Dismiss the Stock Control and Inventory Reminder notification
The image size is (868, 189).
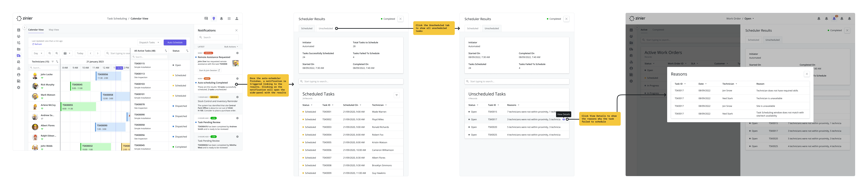[x=237, y=97]
